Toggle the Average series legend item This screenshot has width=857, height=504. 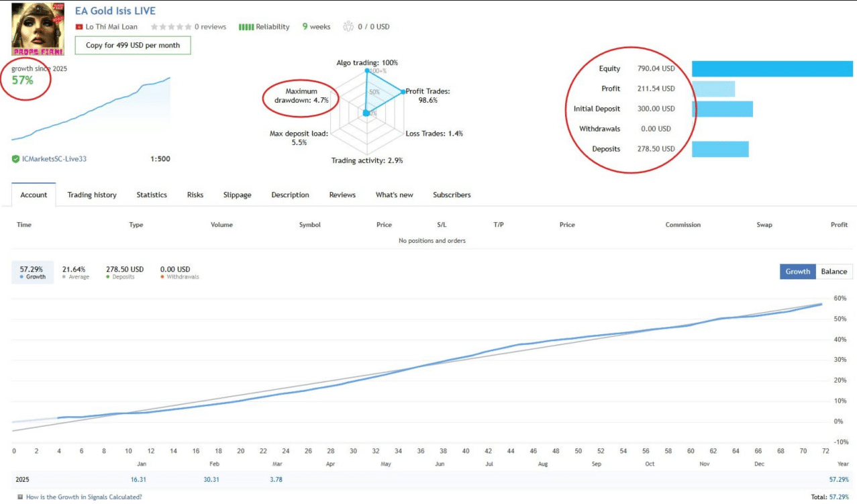point(75,272)
